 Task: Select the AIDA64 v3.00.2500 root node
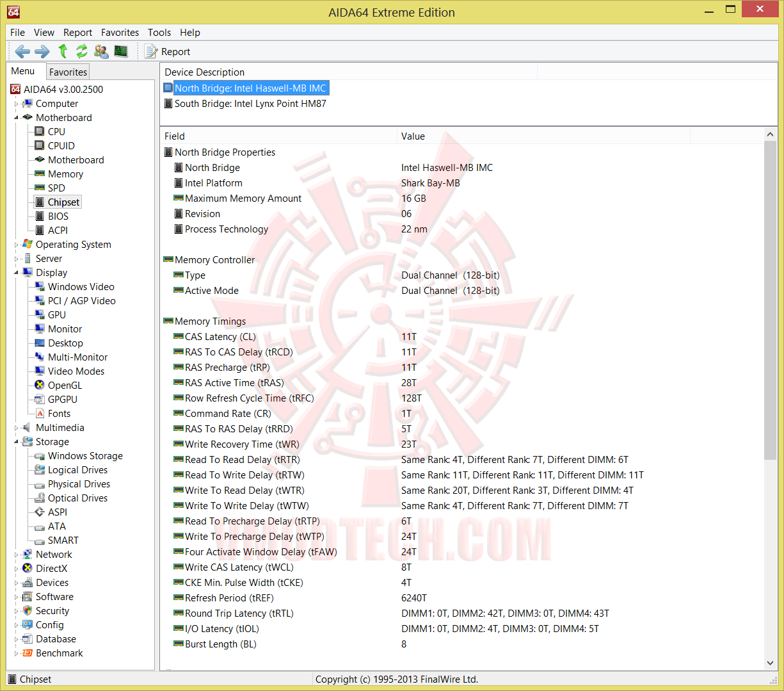(x=63, y=90)
